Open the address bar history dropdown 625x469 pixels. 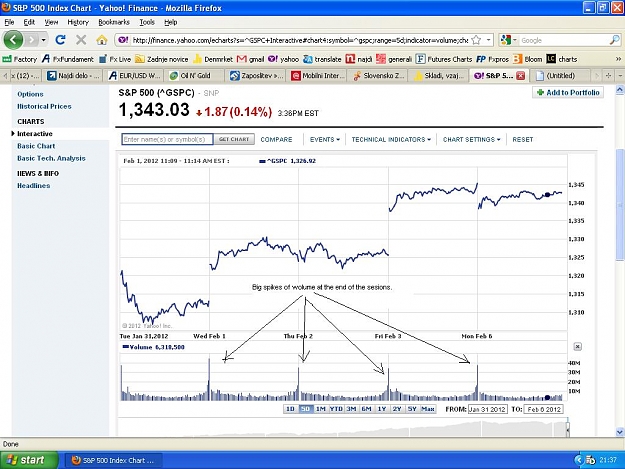click(x=489, y=40)
